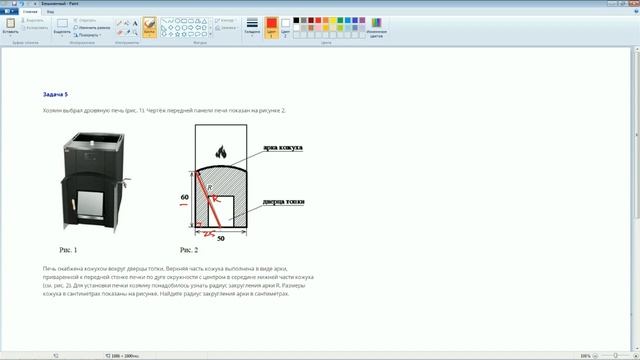
Task: Open the Paste dropdown arrow
Action: coord(11,35)
